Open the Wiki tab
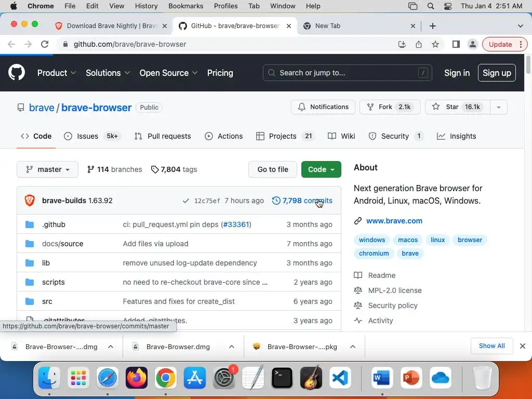The width and height of the screenshot is (532, 399). click(x=341, y=136)
